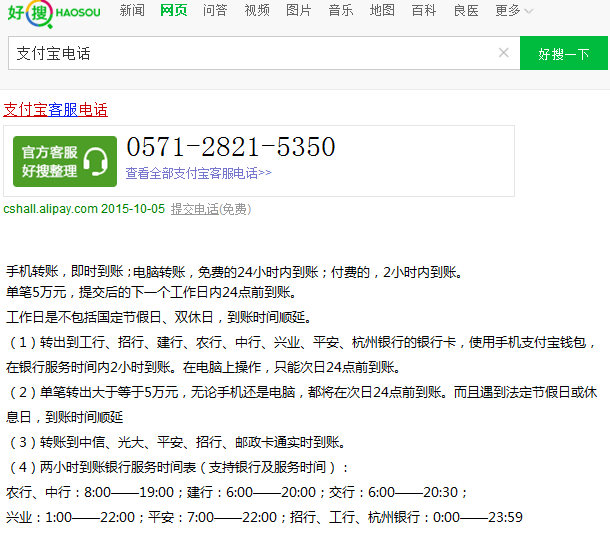Screen dimensions: 610x540
Task: Click the line （4）两小时到账银行服务时间表
Action: click(x=177, y=467)
